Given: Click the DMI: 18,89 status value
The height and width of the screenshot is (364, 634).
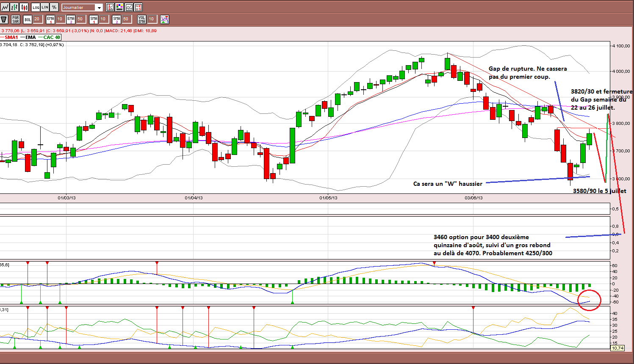Looking at the screenshot, I should coord(145,30).
